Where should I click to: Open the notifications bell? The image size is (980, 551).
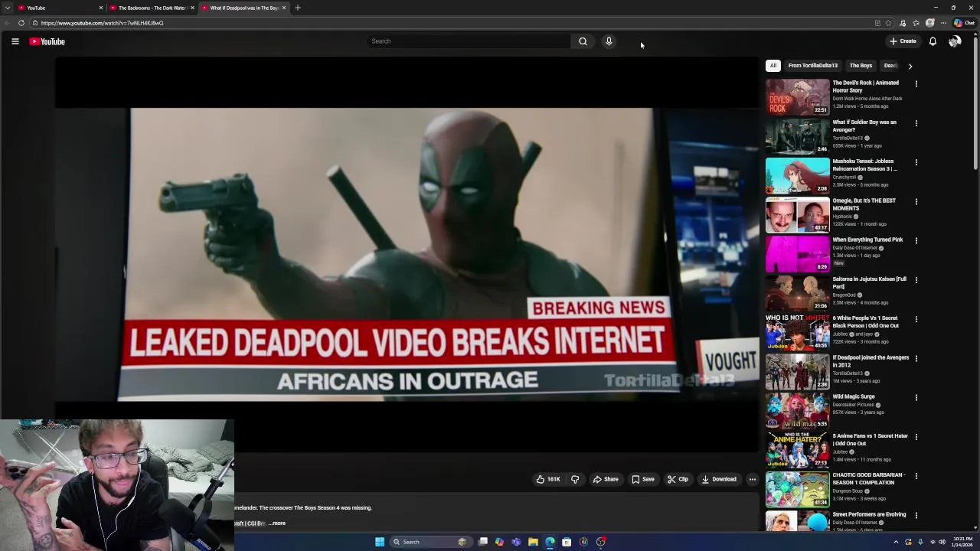point(933,41)
